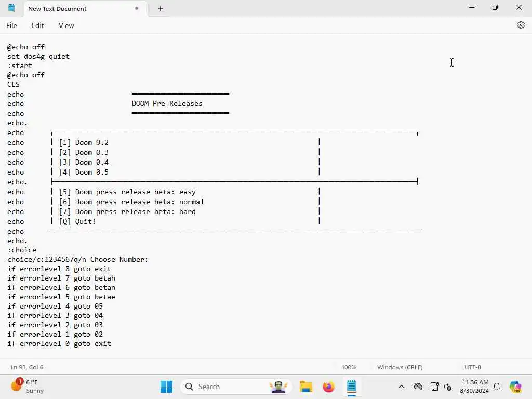
Task: Minimize the Notepad window
Action: pyautogui.click(x=472, y=7)
